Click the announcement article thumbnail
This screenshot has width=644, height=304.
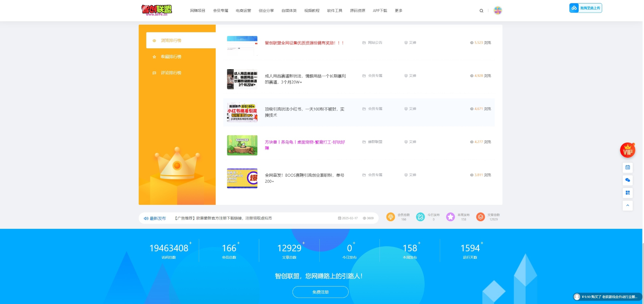click(x=242, y=46)
